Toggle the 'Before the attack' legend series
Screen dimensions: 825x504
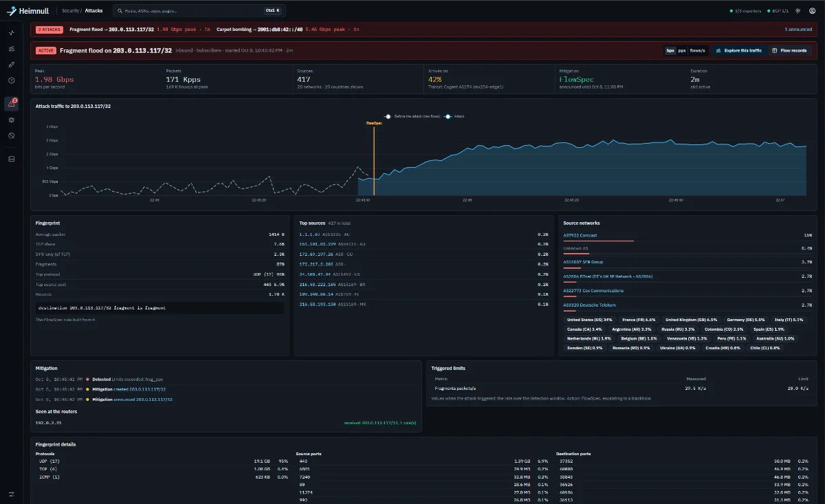(412, 116)
